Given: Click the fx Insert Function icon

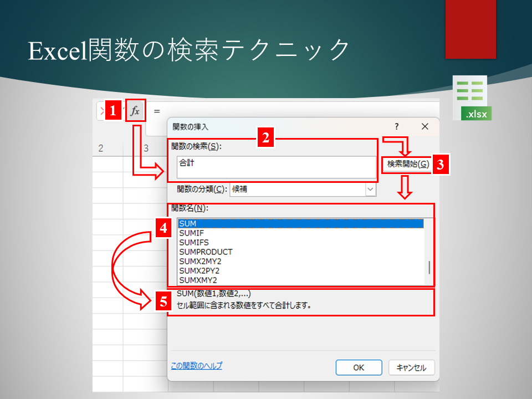Looking at the screenshot, I should (135, 111).
